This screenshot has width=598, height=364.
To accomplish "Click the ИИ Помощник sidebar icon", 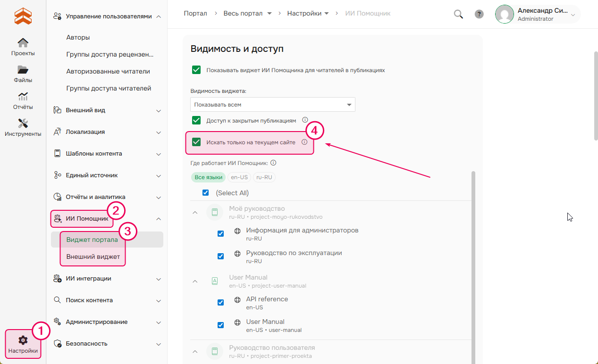I will point(58,219).
